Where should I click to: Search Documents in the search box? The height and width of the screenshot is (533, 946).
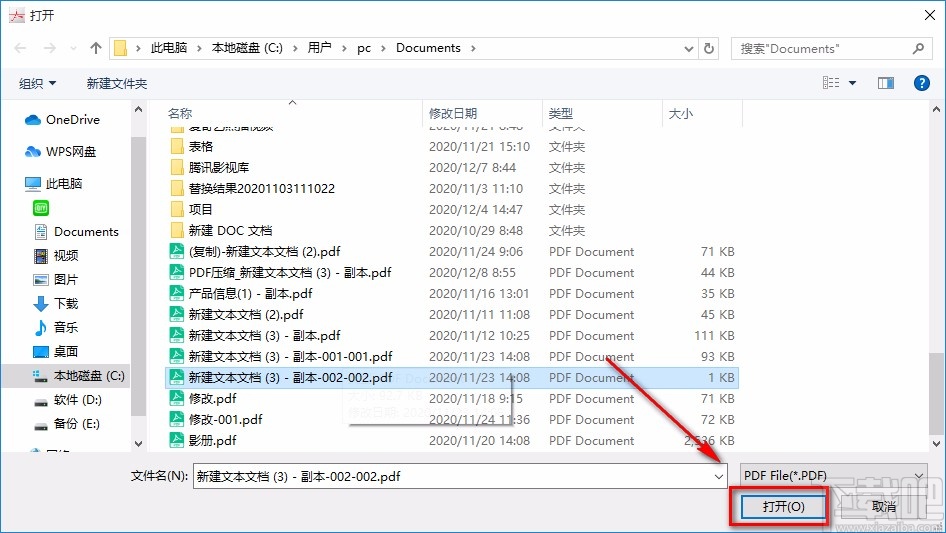(830, 49)
